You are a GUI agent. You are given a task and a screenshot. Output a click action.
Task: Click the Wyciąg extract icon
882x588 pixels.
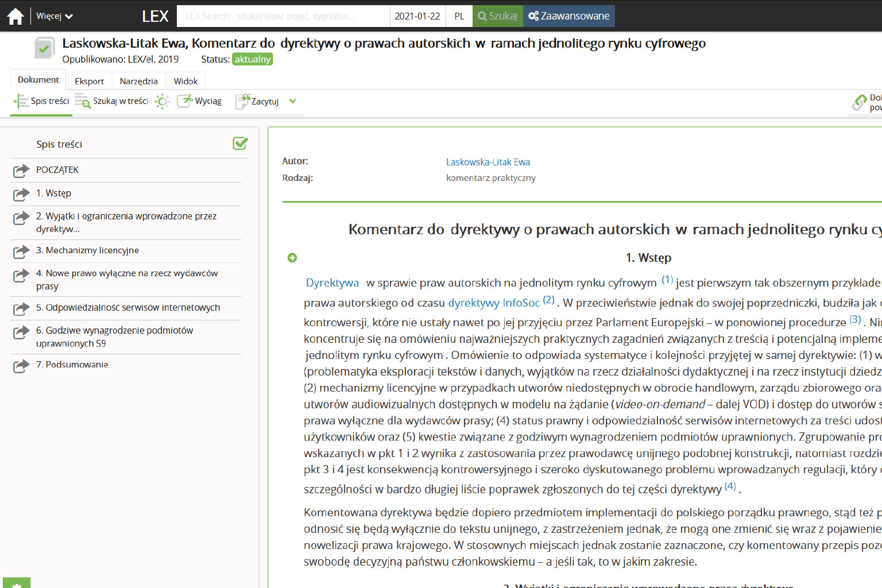coord(185,101)
